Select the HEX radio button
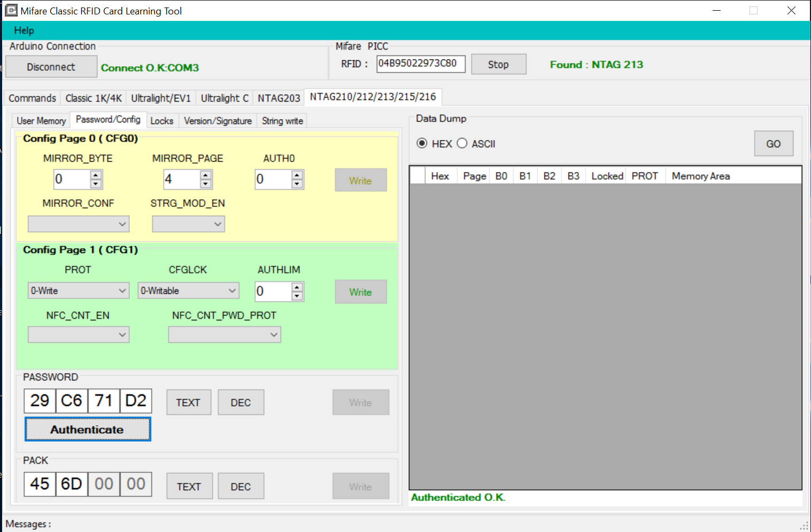 pos(422,143)
